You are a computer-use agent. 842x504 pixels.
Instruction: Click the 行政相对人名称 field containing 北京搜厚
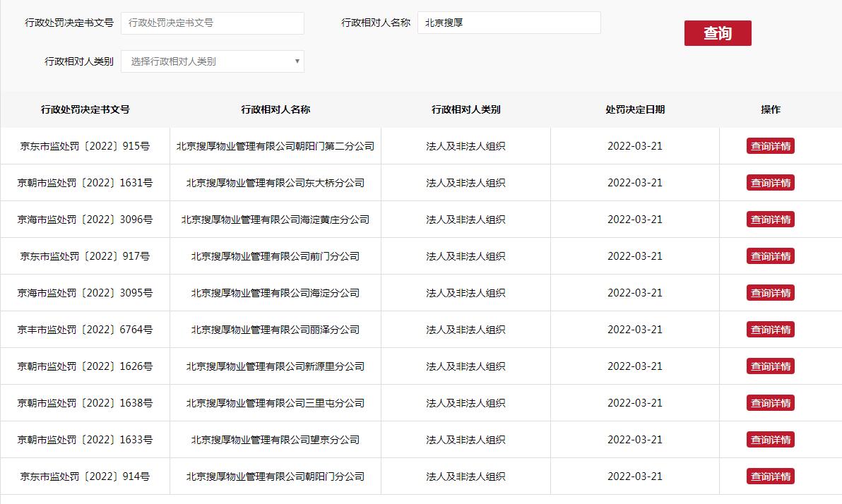coord(509,23)
